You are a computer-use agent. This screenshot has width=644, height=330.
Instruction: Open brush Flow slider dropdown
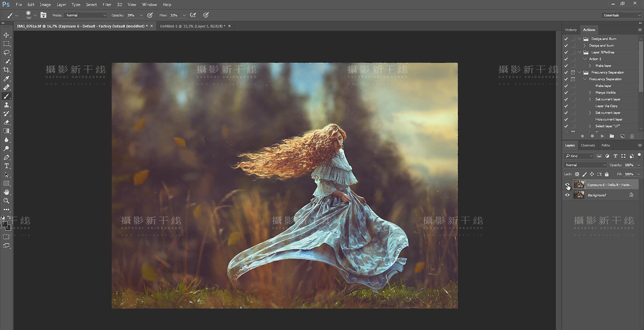click(184, 15)
